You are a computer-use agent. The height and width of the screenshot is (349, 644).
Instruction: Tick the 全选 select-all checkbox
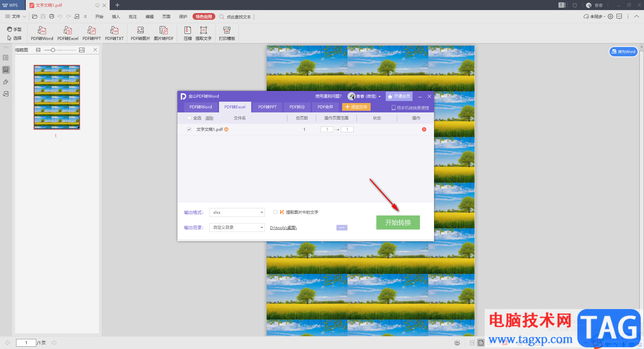point(189,118)
